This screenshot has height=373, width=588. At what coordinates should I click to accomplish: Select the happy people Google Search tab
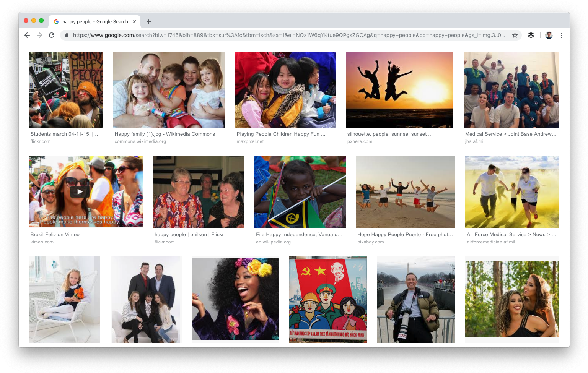[x=95, y=22]
